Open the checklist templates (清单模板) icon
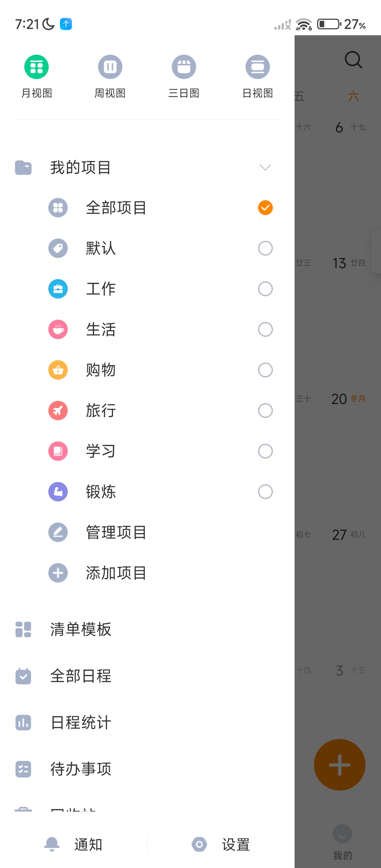This screenshot has width=381, height=868. point(23,629)
